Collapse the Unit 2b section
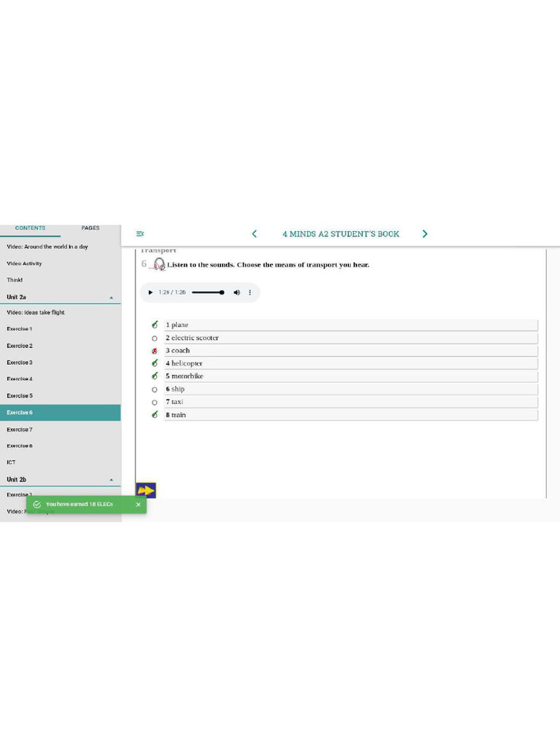Image resolution: width=560 pixels, height=747 pixels. pos(112,480)
